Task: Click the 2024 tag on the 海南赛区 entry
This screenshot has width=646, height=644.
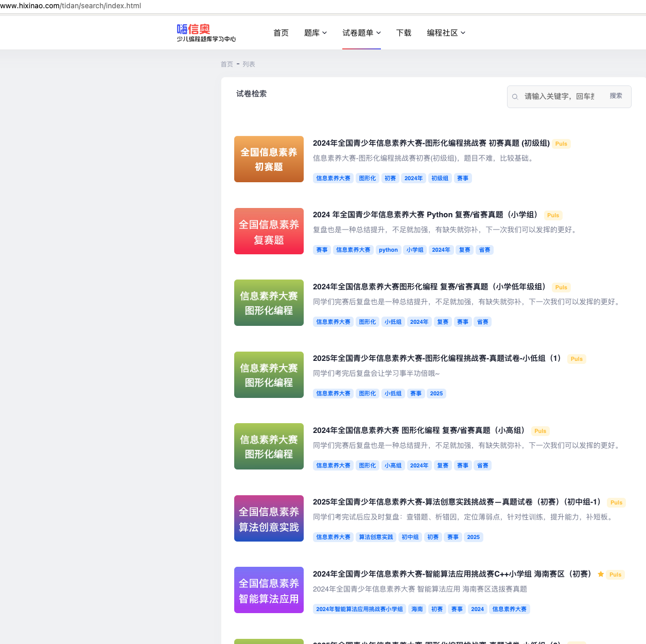Action: coord(478,609)
